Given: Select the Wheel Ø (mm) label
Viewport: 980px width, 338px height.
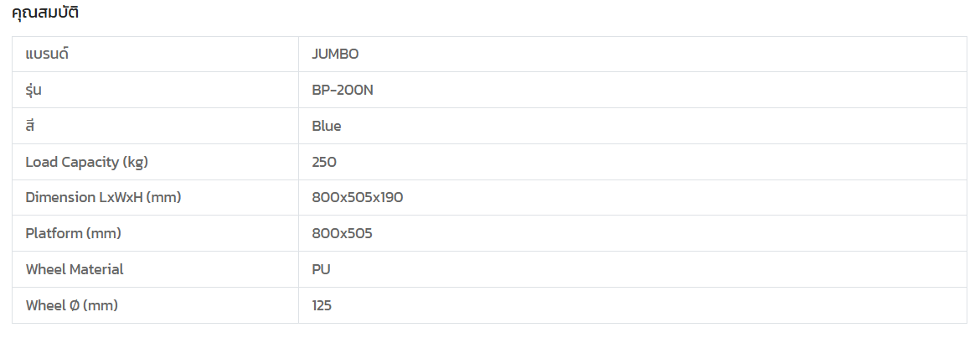Looking at the screenshot, I should (72, 306).
